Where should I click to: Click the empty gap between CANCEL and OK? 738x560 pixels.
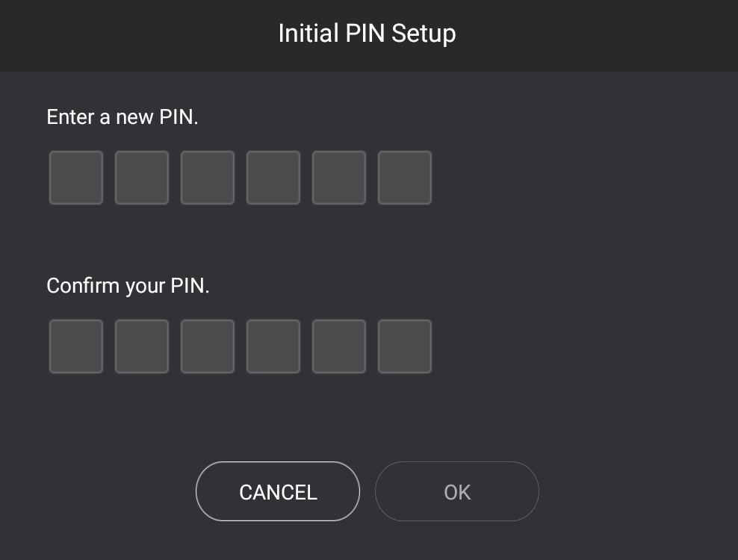(368, 491)
